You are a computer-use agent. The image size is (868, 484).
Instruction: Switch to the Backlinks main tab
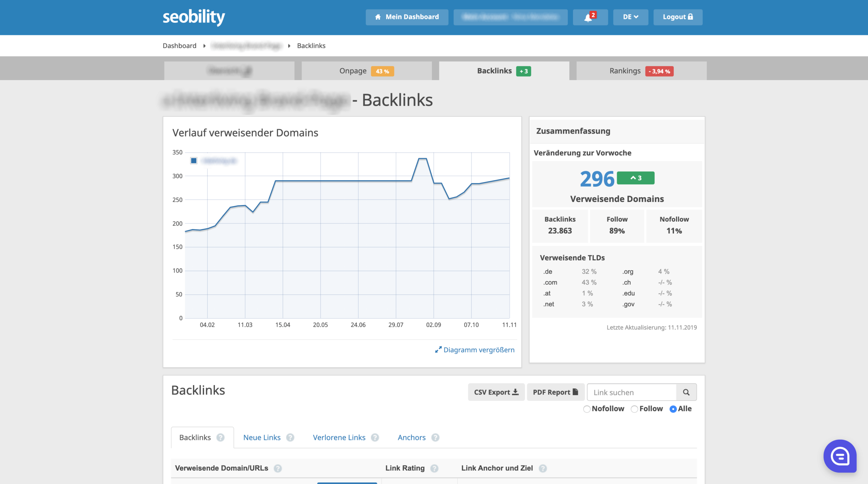tap(504, 71)
